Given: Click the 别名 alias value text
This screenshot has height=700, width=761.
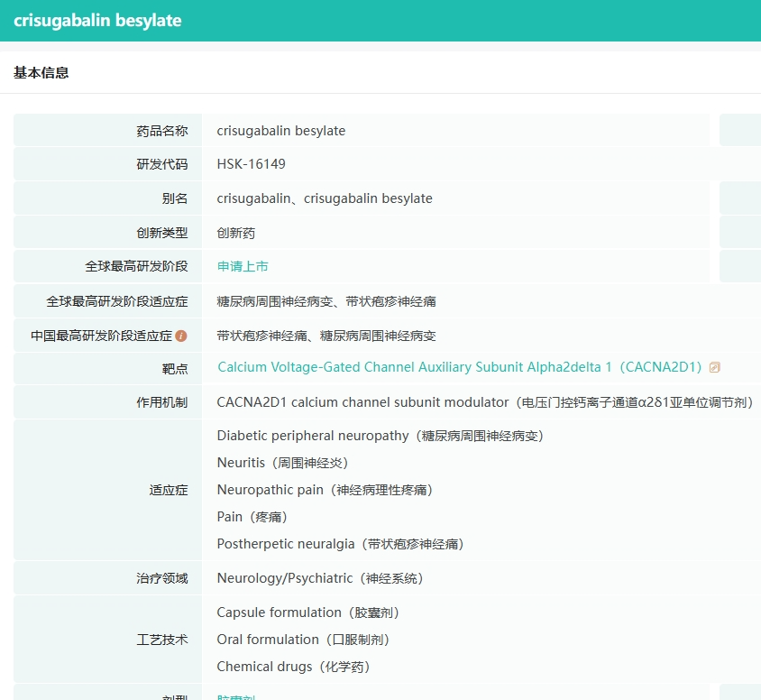Looking at the screenshot, I should tap(324, 198).
